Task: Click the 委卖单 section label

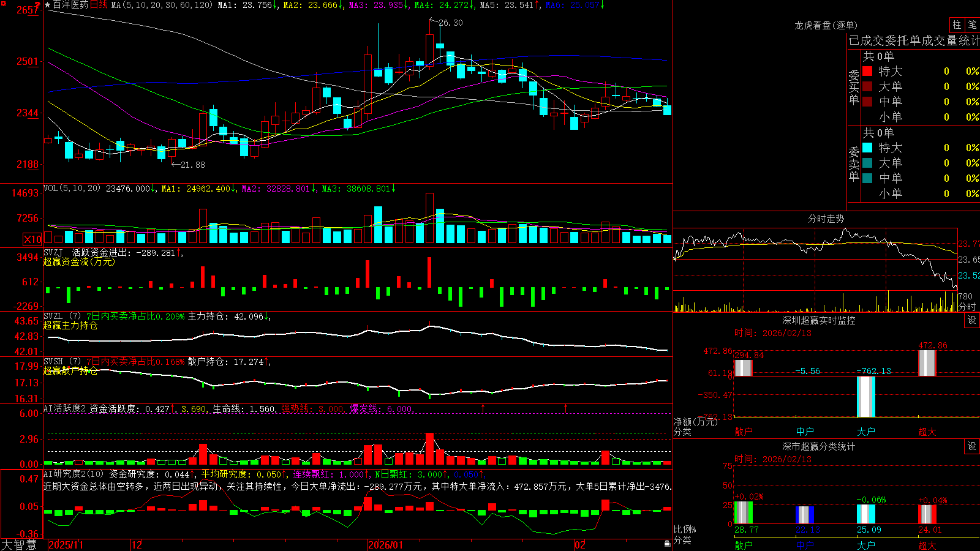Action: 854,163
